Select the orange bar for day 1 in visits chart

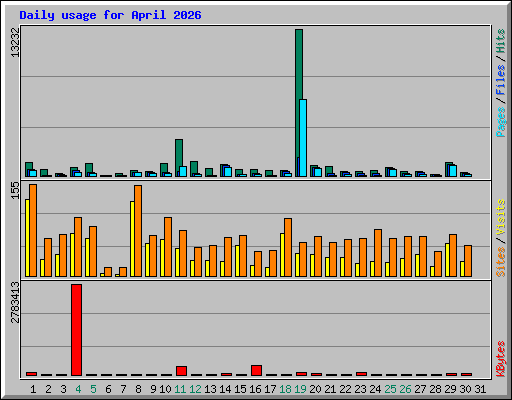click(33, 230)
